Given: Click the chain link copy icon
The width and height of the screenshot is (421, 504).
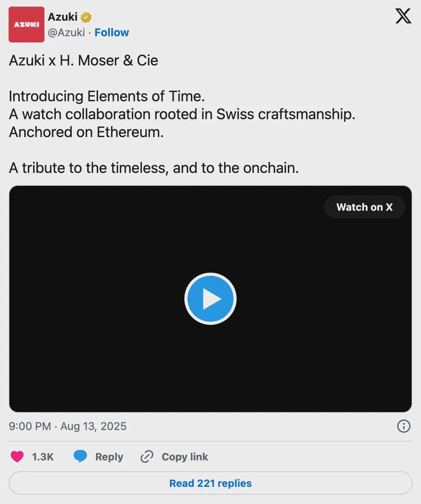Looking at the screenshot, I should tap(147, 456).
